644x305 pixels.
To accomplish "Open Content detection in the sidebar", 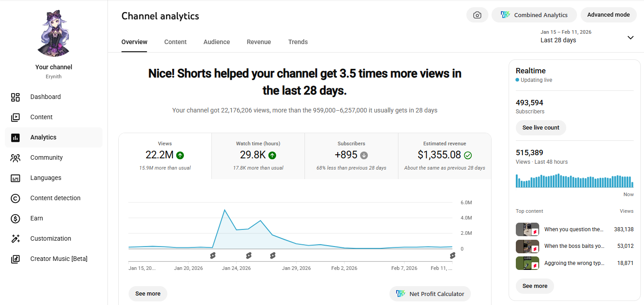I will pos(54,198).
